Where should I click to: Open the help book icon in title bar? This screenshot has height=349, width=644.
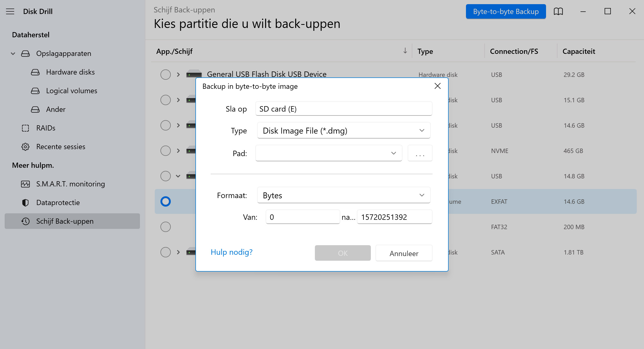point(558,11)
